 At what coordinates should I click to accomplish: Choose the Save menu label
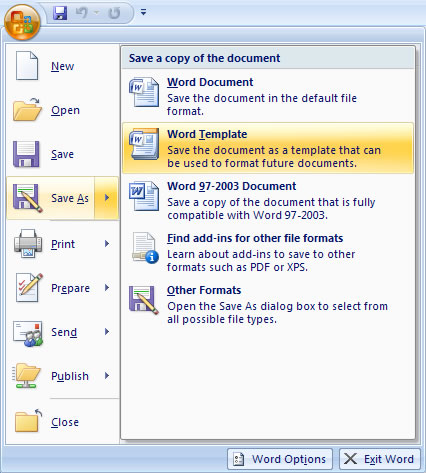(62, 154)
